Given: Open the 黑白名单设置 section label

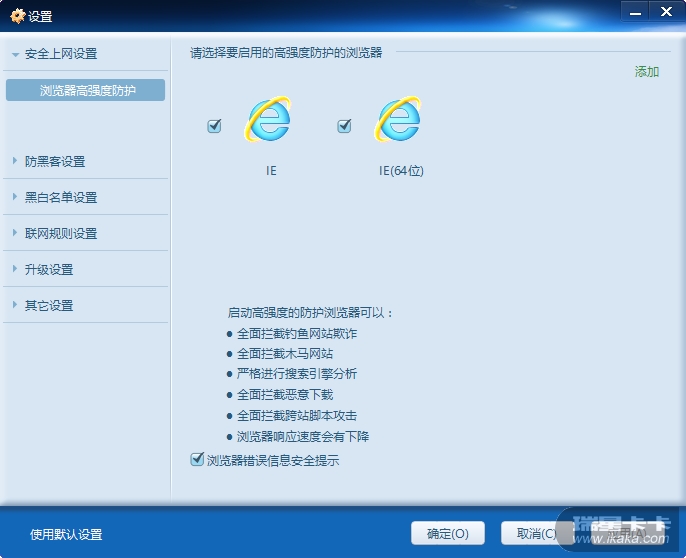Looking at the screenshot, I should click(61, 197).
